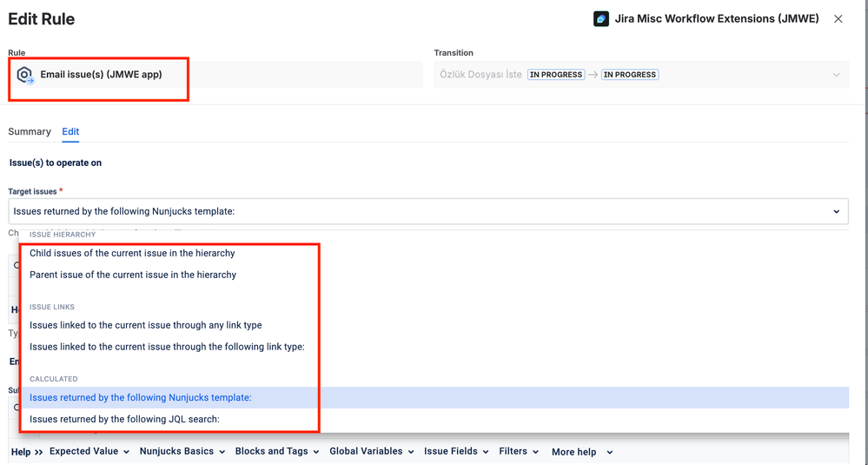
Task: Expand the Expected Value help menu
Action: pos(89,452)
